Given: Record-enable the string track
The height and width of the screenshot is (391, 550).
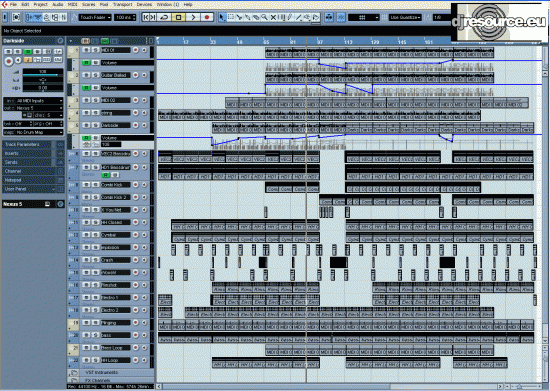Looking at the screenshot, I should pos(135,113).
